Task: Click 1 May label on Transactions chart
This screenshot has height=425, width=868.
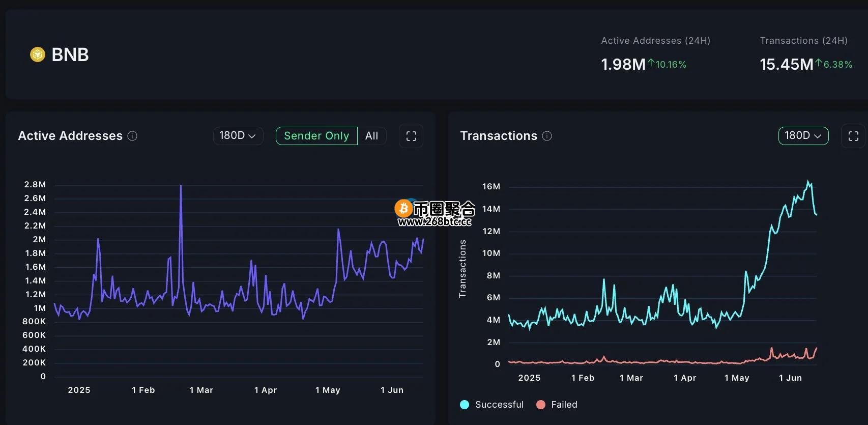Action: pyautogui.click(x=737, y=378)
